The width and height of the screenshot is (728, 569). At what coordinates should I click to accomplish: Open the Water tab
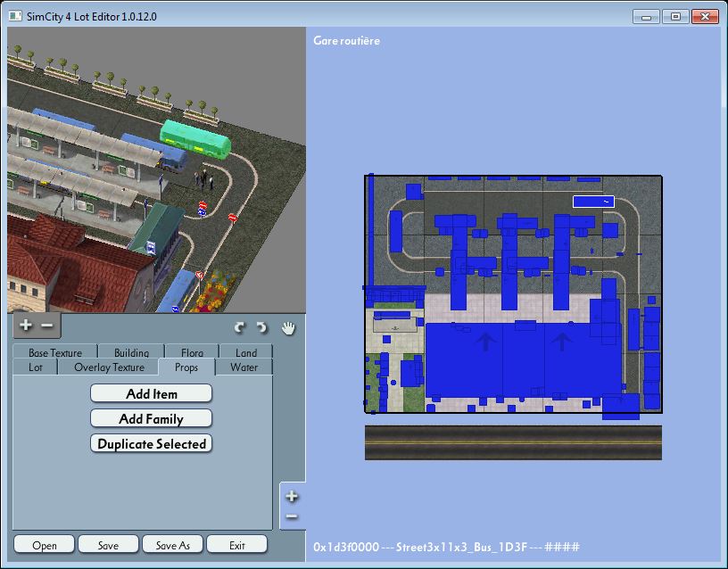[244, 367]
